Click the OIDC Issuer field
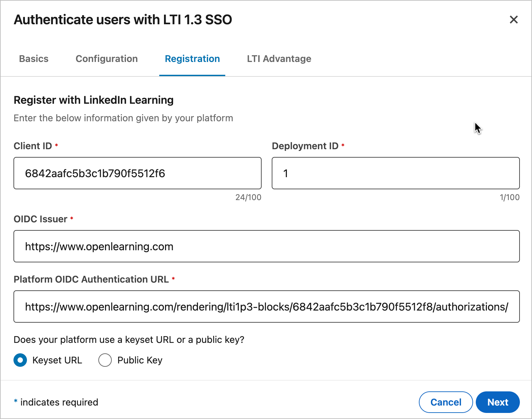The width and height of the screenshot is (532, 419). click(x=267, y=246)
